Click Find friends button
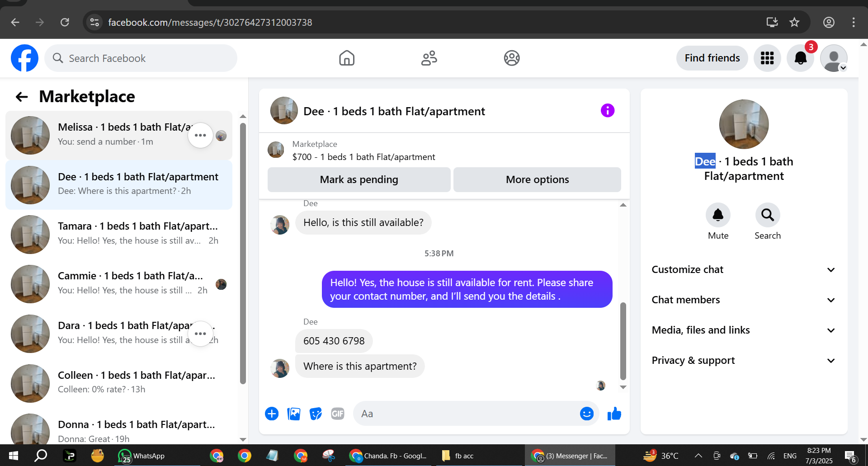 point(712,58)
